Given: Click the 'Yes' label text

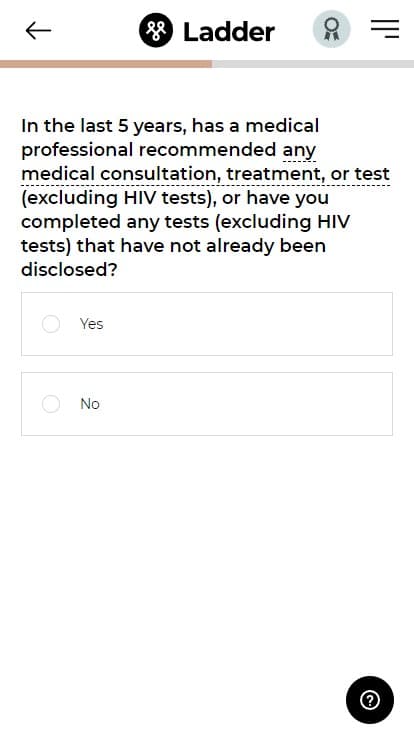Looking at the screenshot, I should (92, 324).
